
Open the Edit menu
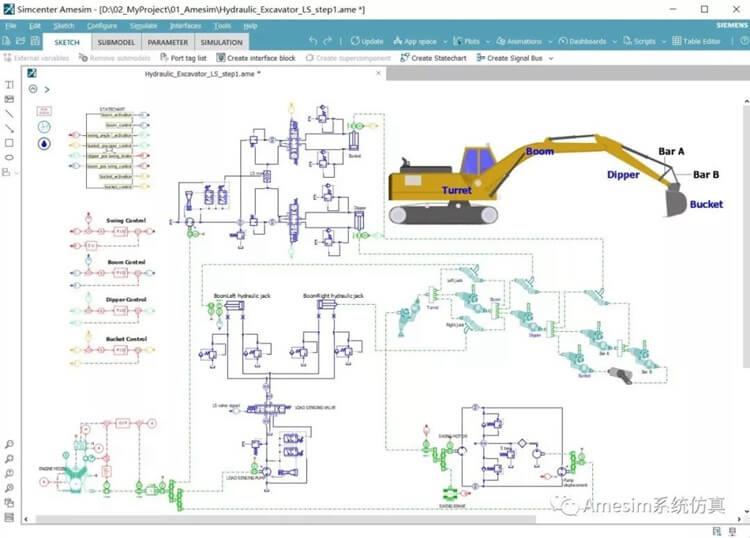pos(34,26)
